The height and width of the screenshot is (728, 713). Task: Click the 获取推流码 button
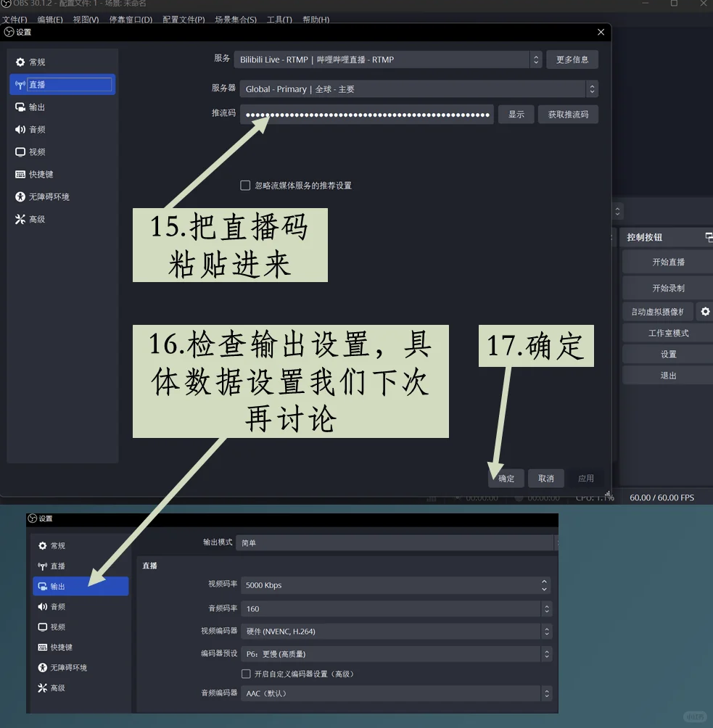[x=568, y=115]
